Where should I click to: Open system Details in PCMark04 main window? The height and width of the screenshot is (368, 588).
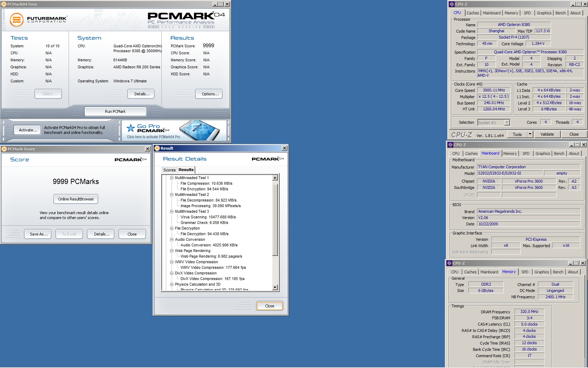click(x=142, y=94)
